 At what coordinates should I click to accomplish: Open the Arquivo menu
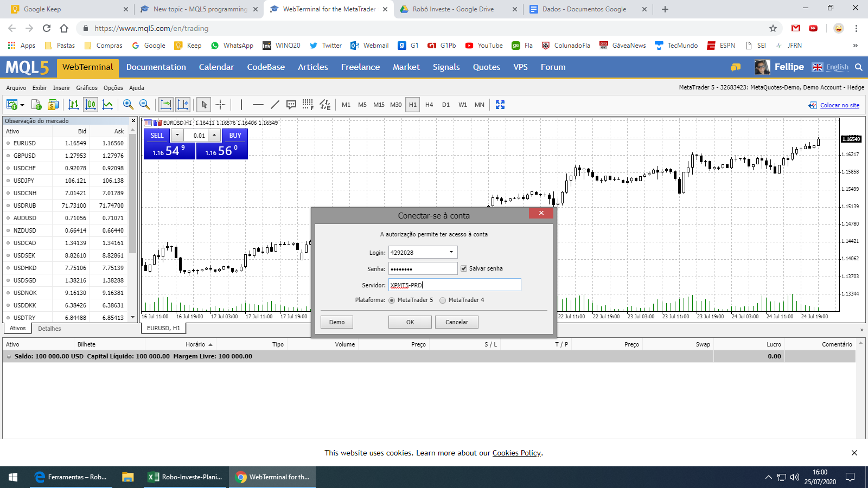click(16, 88)
